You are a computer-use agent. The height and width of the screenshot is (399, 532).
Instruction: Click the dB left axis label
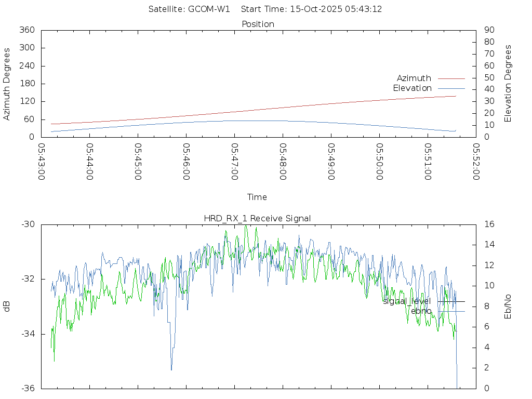click(x=7, y=306)
